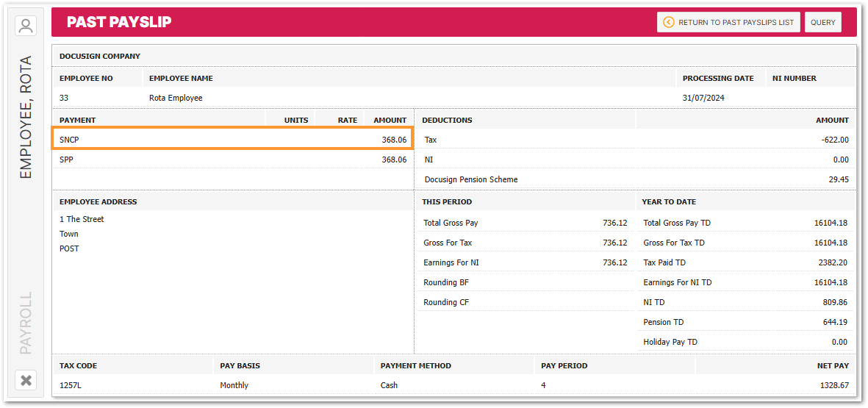Viewport: 868px width, 408px height.
Task: Click the Total Gross Pay value 736.12
Action: 615,223
